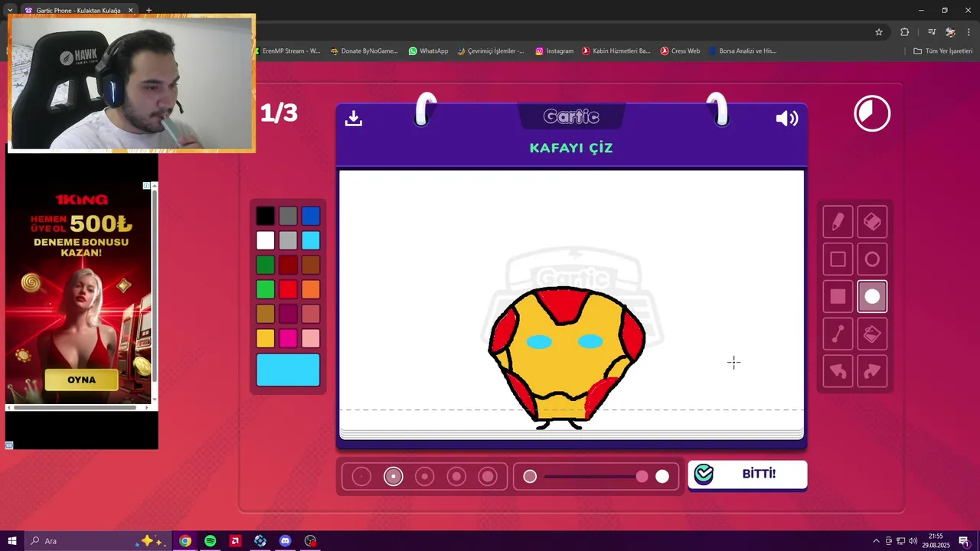The height and width of the screenshot is (551, 980).
Task: Open a new browser tab
Action: (149, 11)
